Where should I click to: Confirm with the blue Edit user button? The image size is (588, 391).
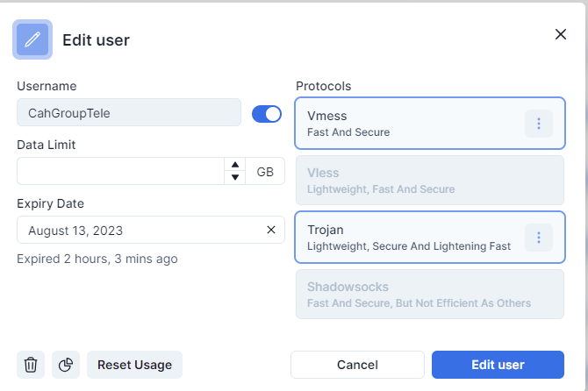point(498,365)
